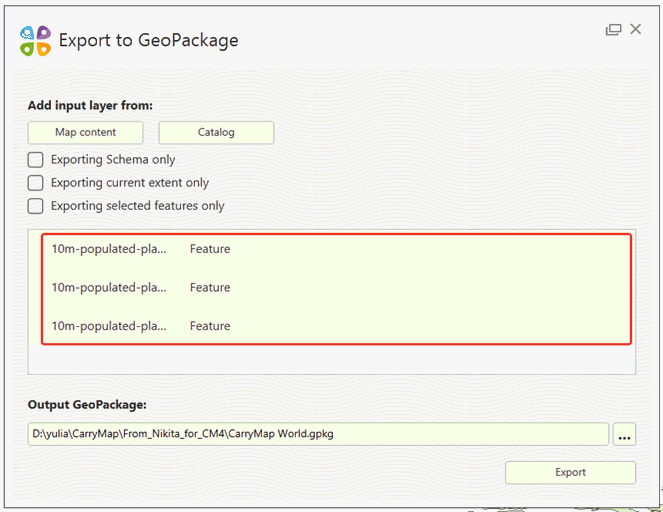The height and width of the screenshot is (512, 663).
Task: Enable the Exporting Schema only checkbox
Action: point(36,160)
